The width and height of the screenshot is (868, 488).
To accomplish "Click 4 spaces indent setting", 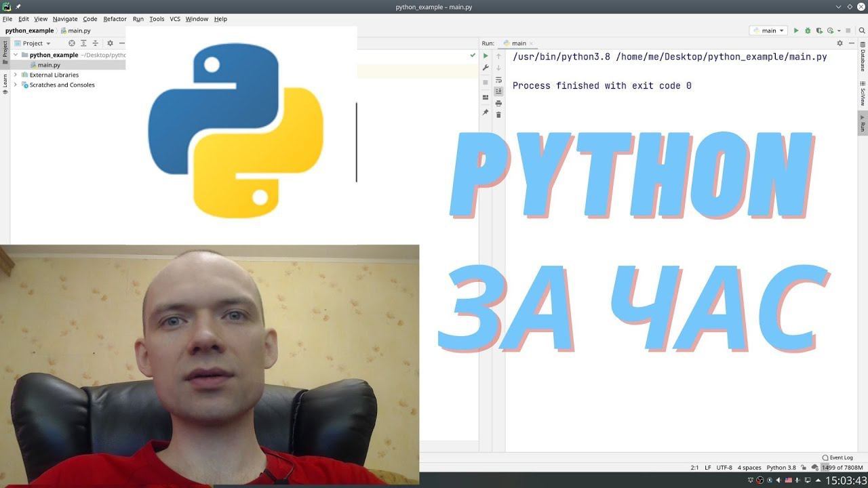I will [x=749, y=468].
